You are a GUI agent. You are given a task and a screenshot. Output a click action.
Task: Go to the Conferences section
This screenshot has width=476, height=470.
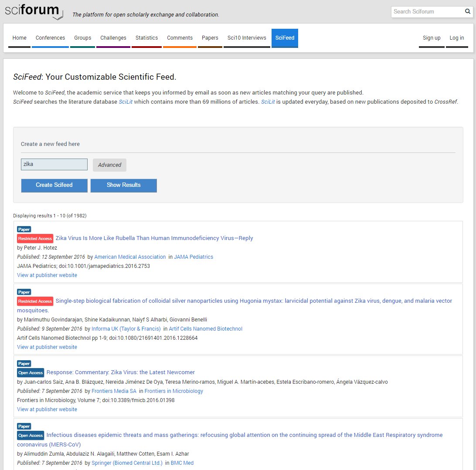point(50,38)
